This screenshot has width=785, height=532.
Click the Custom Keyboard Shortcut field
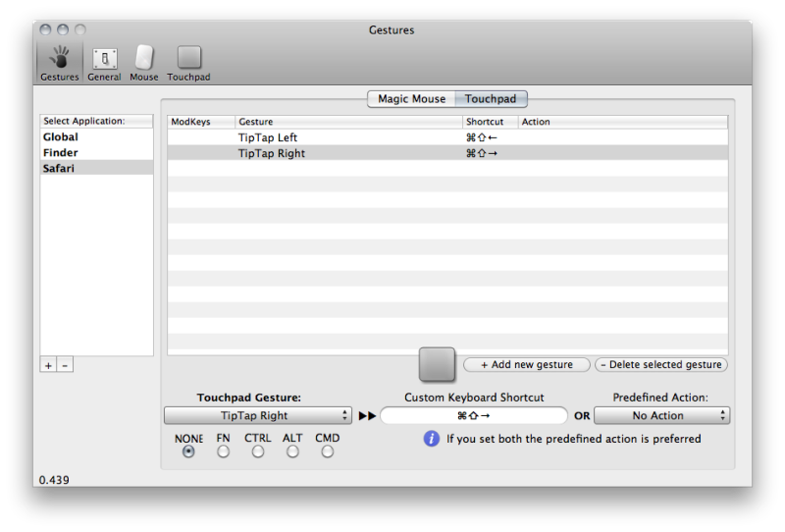474,415
